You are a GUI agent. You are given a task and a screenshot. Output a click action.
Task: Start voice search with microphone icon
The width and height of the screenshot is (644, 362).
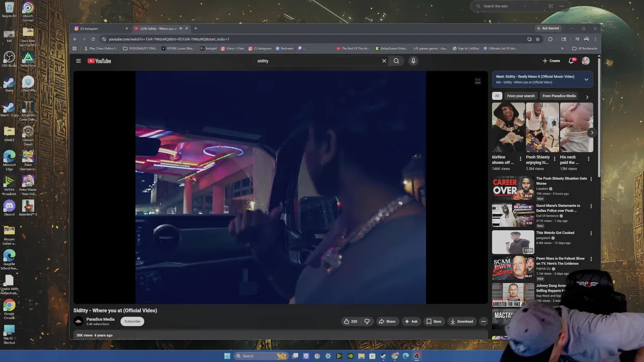(x=413, y=61)
